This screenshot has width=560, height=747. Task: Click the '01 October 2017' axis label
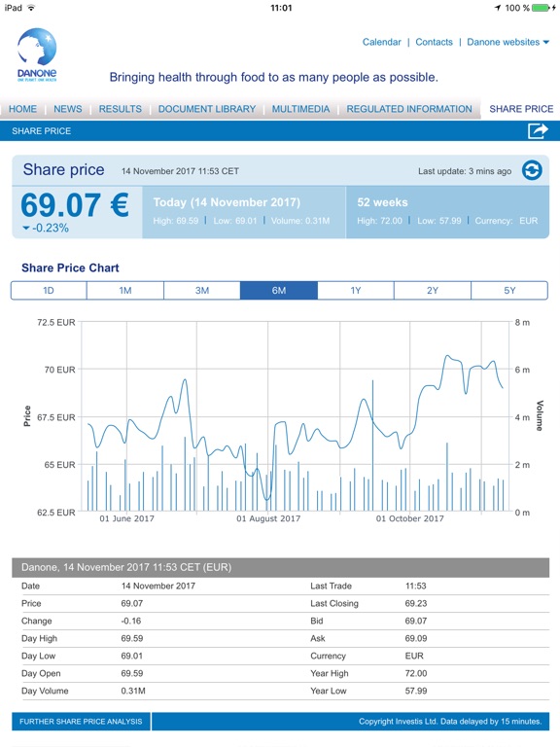click(410, 518)
